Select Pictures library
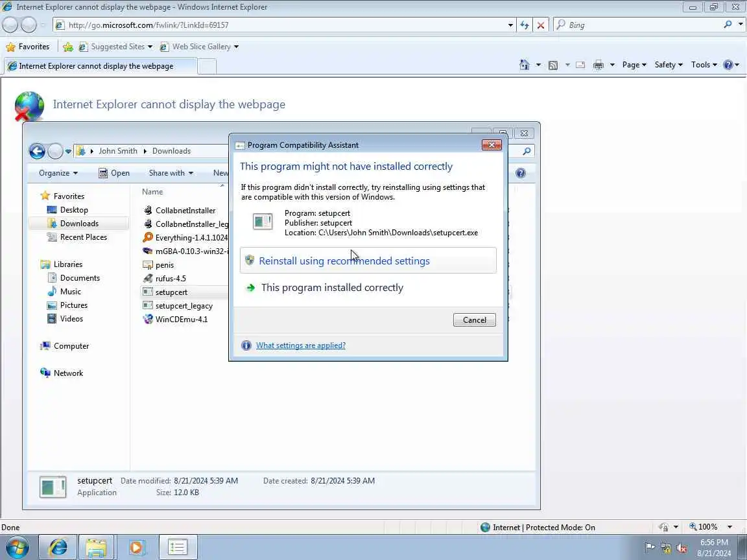This screenshot has height=560, width=747. [x=73, y=305]
